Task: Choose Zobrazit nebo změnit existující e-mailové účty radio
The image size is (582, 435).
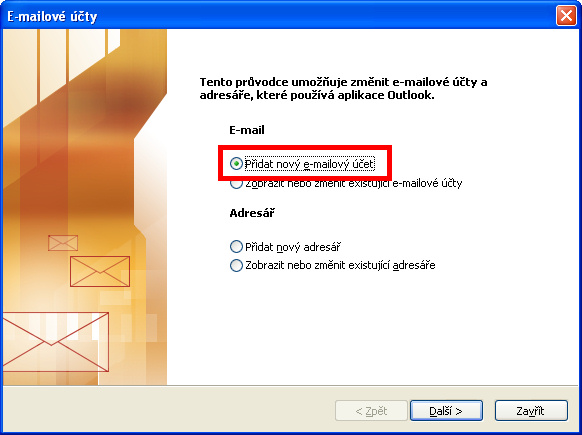Action: click(236, 183)
